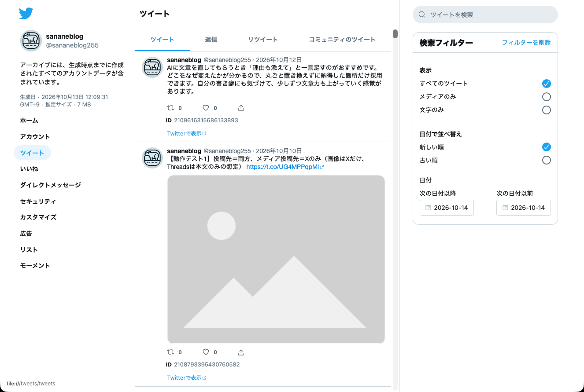Screen dimensions: 584x392
Task: Open セキュリティ in the sidebar
Action: pyautogui.click(x=38, y=201)
